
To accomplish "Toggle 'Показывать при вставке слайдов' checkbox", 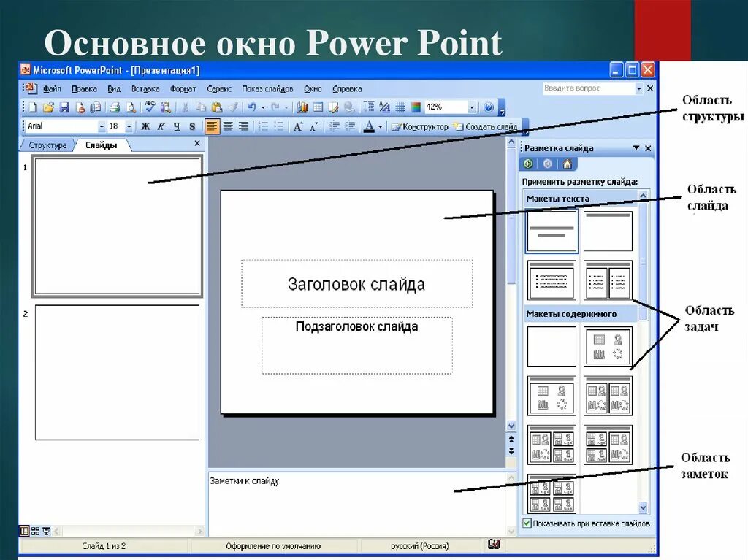I will coord(527,523).
